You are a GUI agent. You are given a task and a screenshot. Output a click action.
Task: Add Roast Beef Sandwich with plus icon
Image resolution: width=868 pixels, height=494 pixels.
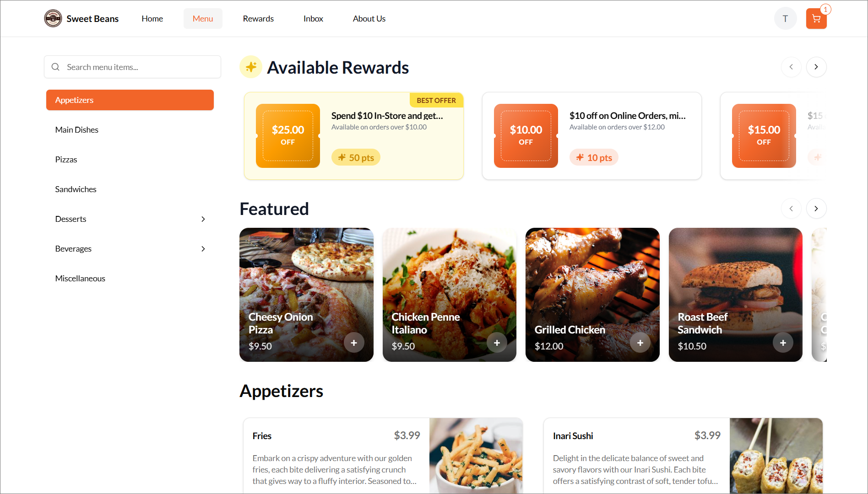[x=783, y=343]
